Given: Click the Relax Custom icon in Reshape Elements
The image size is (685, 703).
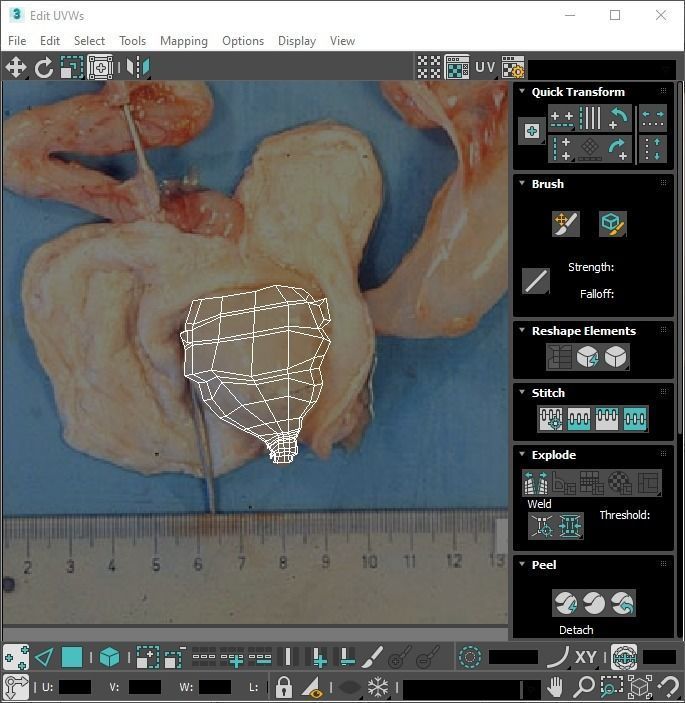Looking at the screenshot, I should coord(616,357).
